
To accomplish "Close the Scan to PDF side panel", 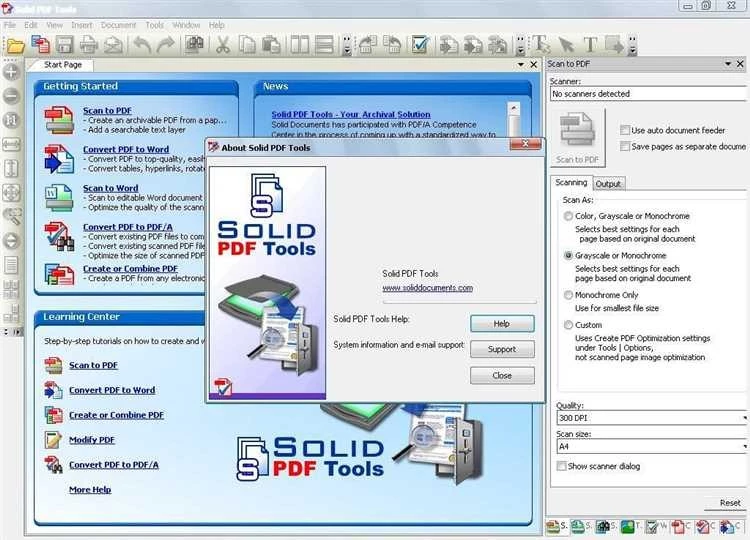I will point(740,64).
